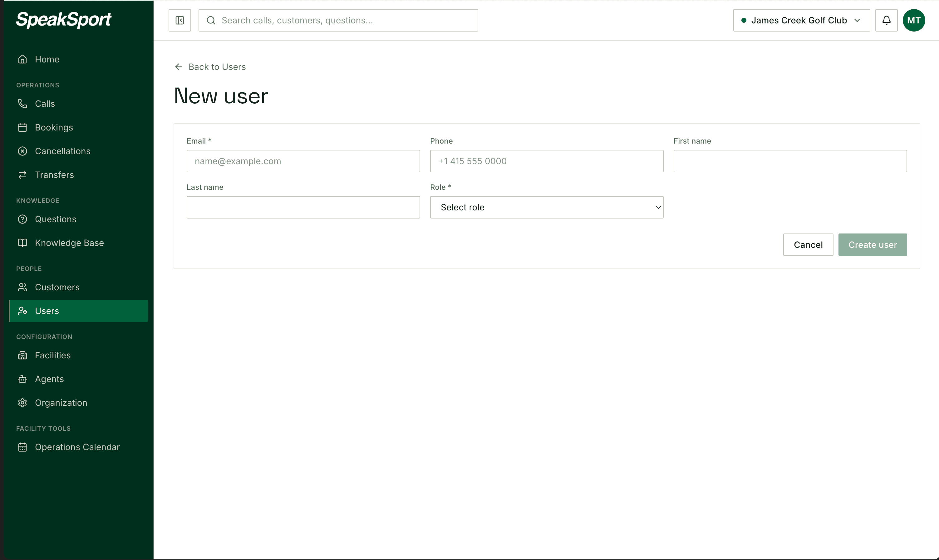Click the Operations Calendar icon
The image size is (939, 560).
pyautogui.click(x=23, y=447)
